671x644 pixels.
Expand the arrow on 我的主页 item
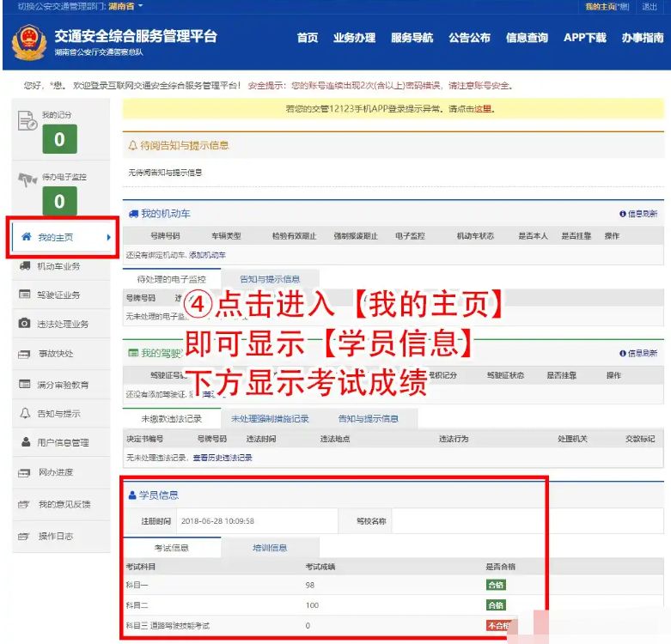pyautogui.click(x=109, y=237)
